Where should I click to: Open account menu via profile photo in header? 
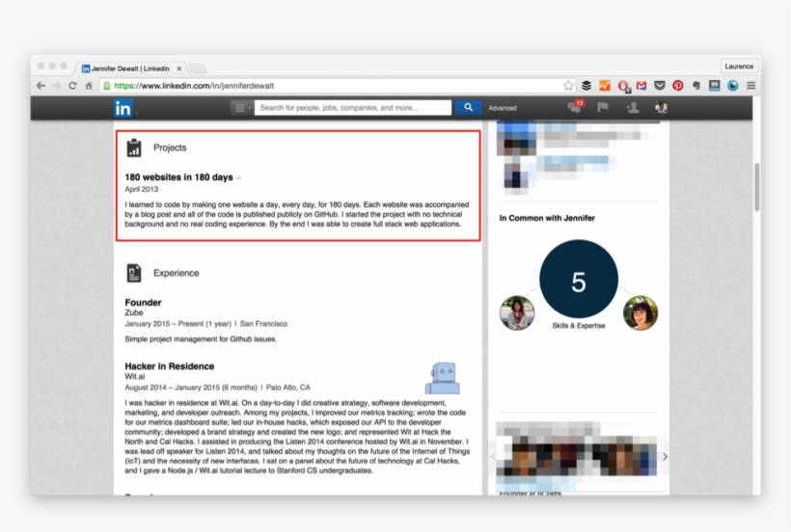(661, 107)
